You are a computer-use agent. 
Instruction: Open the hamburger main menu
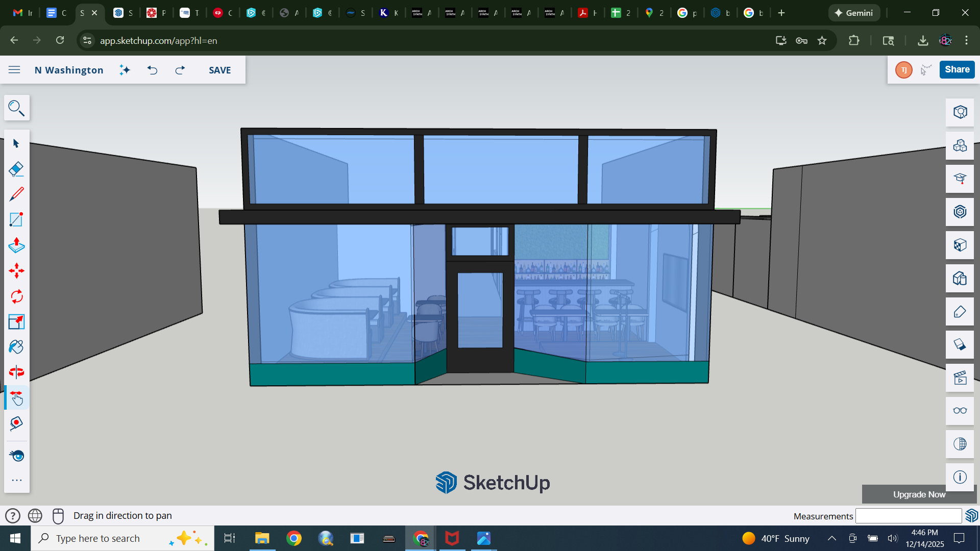[14, 70]
